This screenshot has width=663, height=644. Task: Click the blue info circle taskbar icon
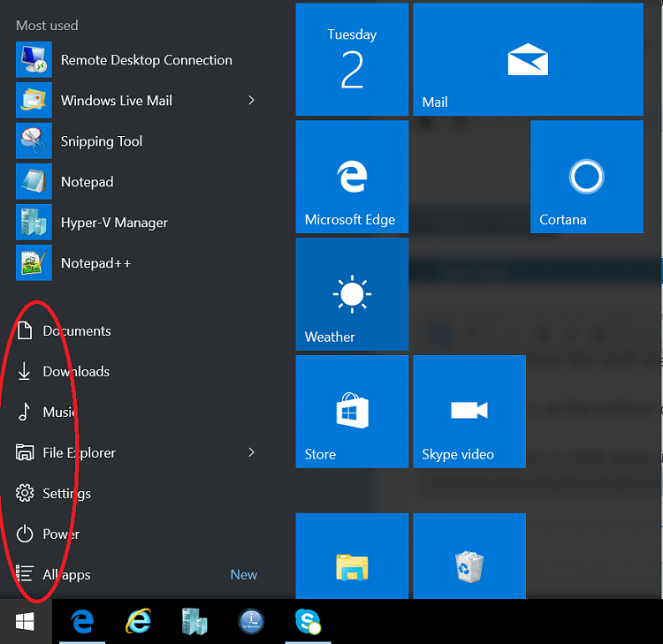251,622
